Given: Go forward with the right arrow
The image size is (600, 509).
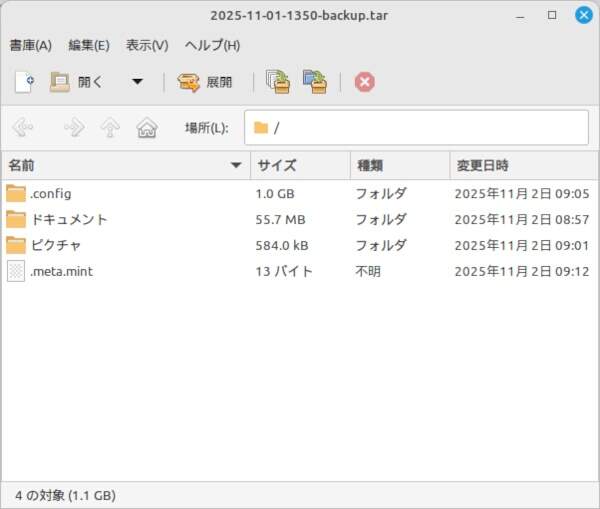Looking at the screenshot, I should pyautogui.click(x=74, y=127).
